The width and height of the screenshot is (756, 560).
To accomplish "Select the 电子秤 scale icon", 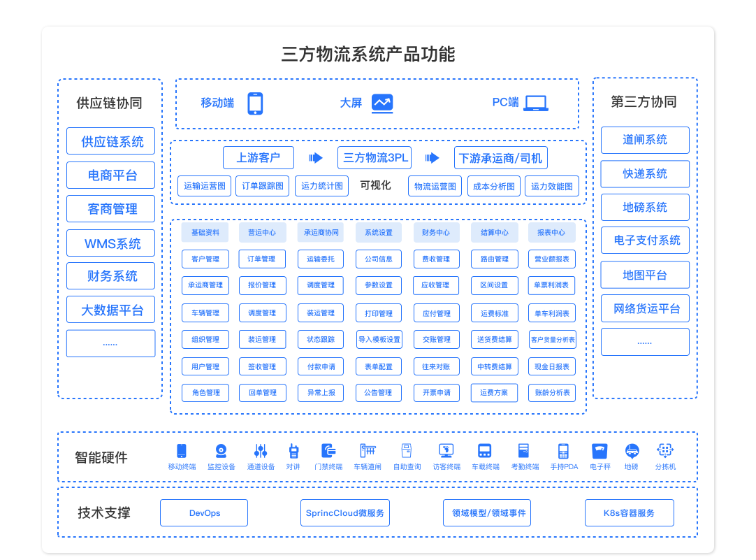I will point(599,450).
